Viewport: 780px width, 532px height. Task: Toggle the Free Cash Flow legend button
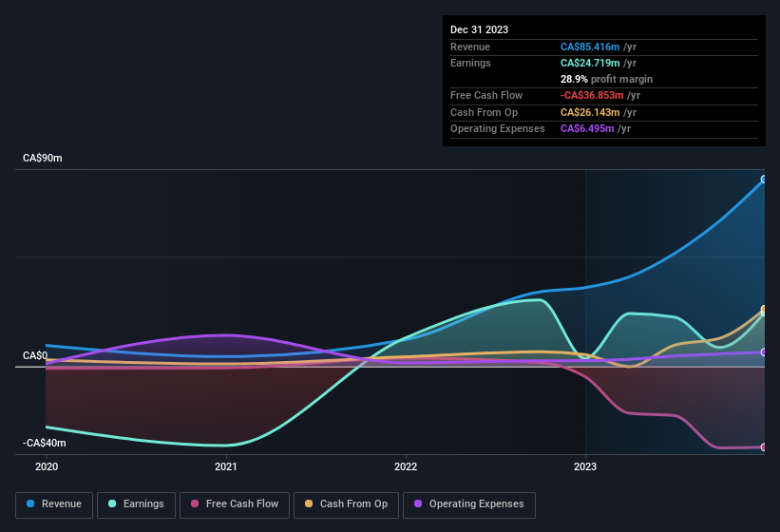coord(235,504)
